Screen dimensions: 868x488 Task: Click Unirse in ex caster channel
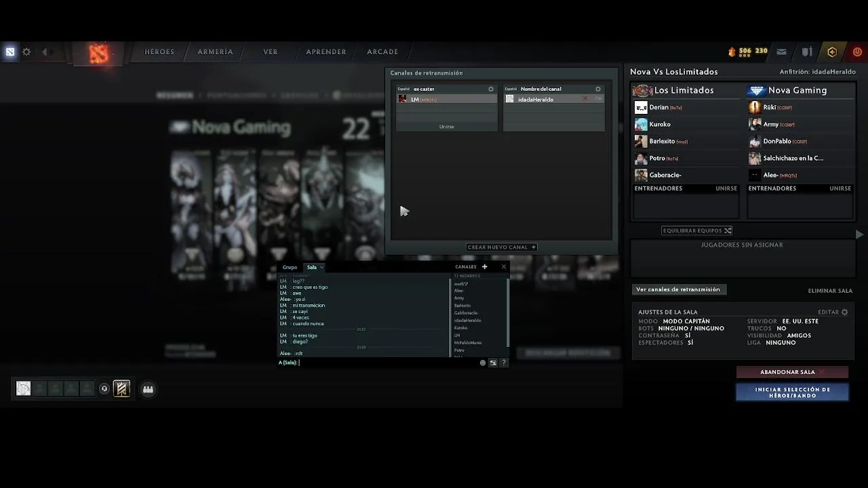tap(446, 127)
